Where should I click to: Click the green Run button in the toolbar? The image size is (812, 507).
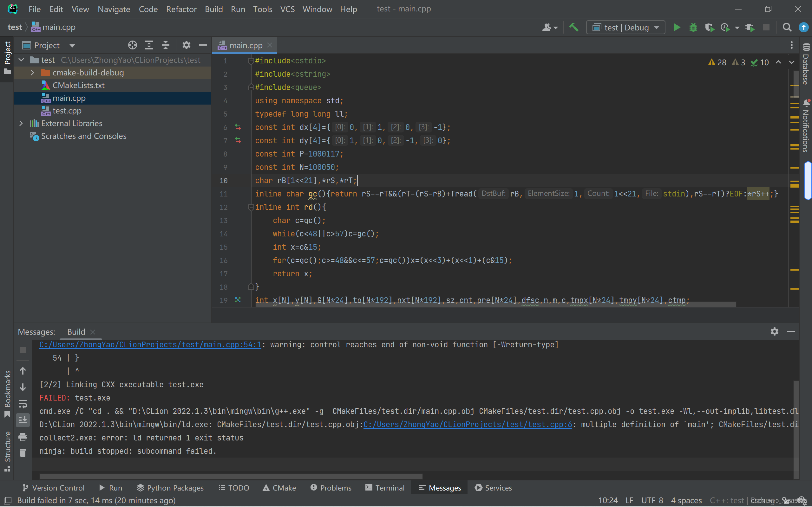click(677, 28)
